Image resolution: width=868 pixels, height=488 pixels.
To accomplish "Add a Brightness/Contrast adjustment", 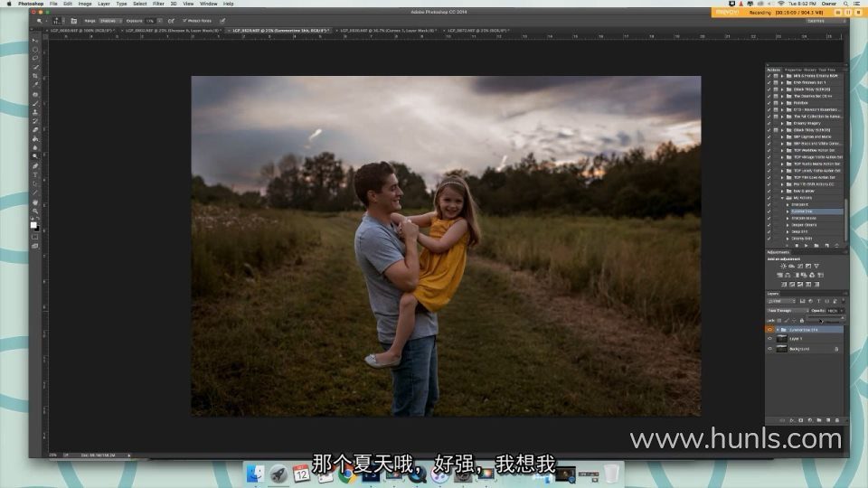I will pos(783,266).
